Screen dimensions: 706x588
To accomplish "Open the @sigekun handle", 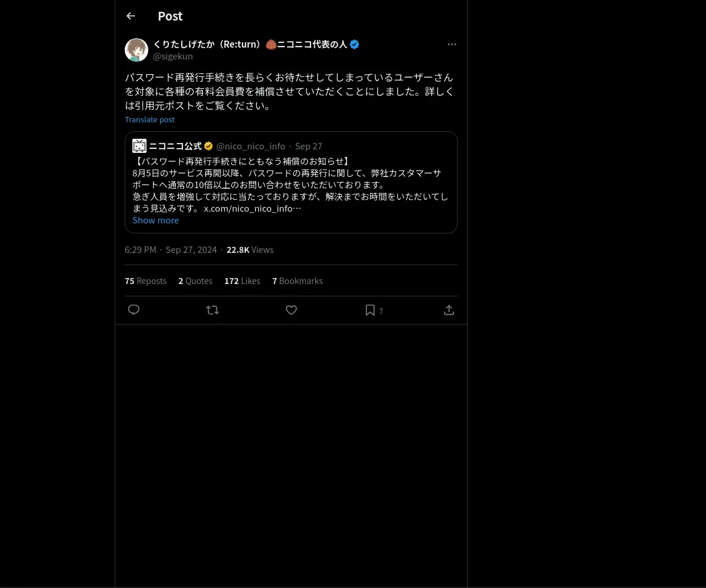I will [x=173, y=56].
